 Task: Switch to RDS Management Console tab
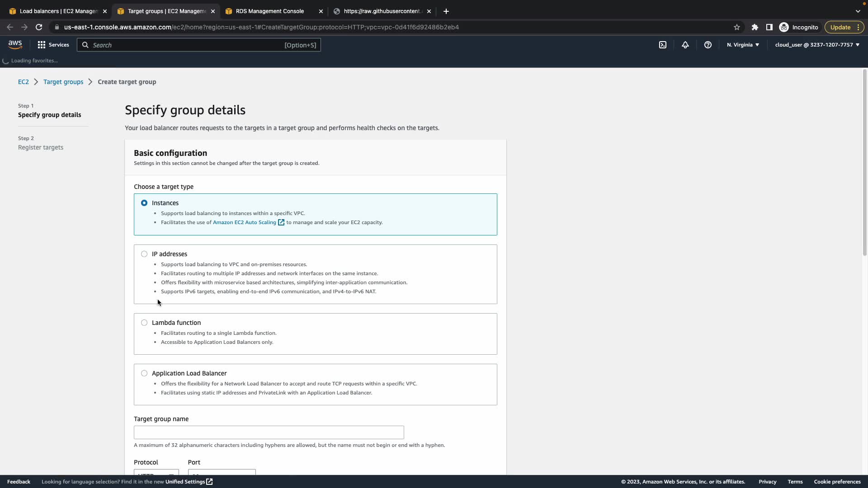[x=270, y=11]
